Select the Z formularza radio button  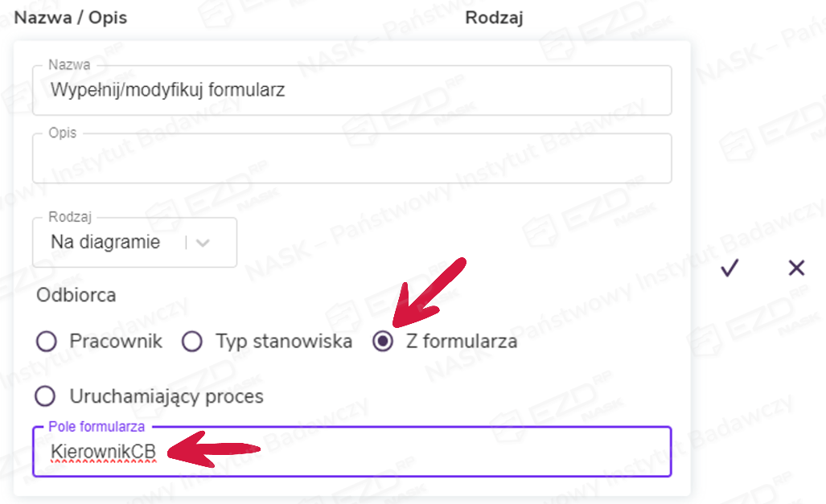pos(384,342)
